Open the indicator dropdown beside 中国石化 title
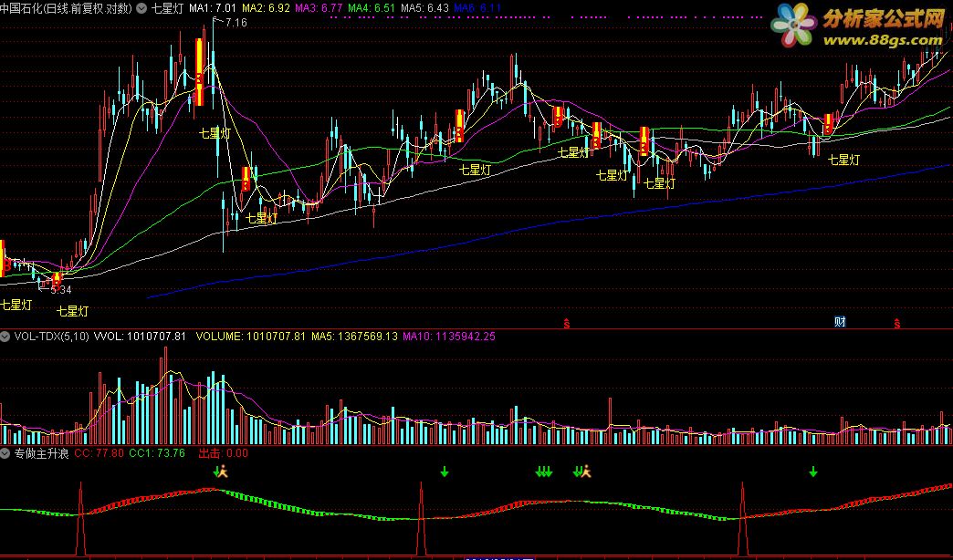Image resolution: width=953 pixels, height=560 pixels. pyautogui.click(x=141, y=8)
